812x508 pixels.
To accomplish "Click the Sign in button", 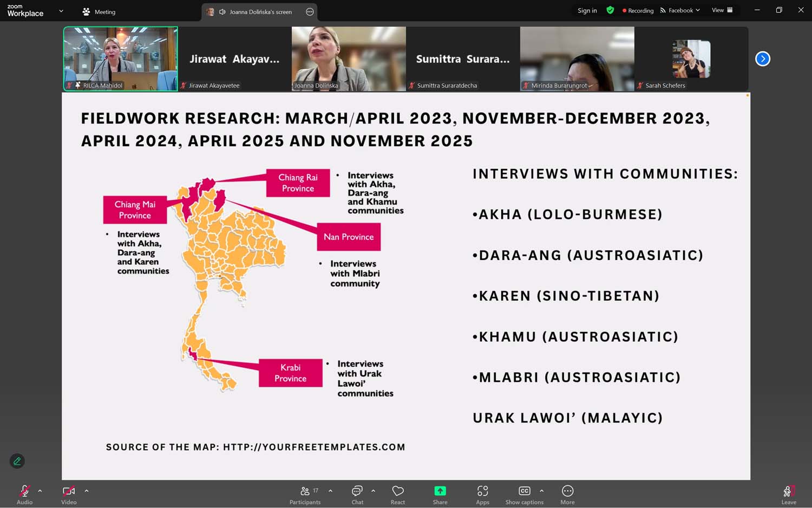I will [x=587, y=10].
